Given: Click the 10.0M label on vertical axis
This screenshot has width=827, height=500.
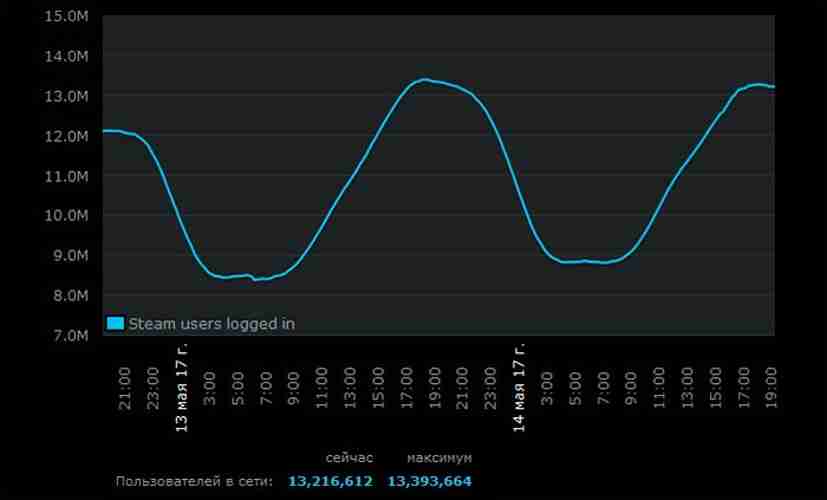Looking at the screenshot, I should coord(68,215).
